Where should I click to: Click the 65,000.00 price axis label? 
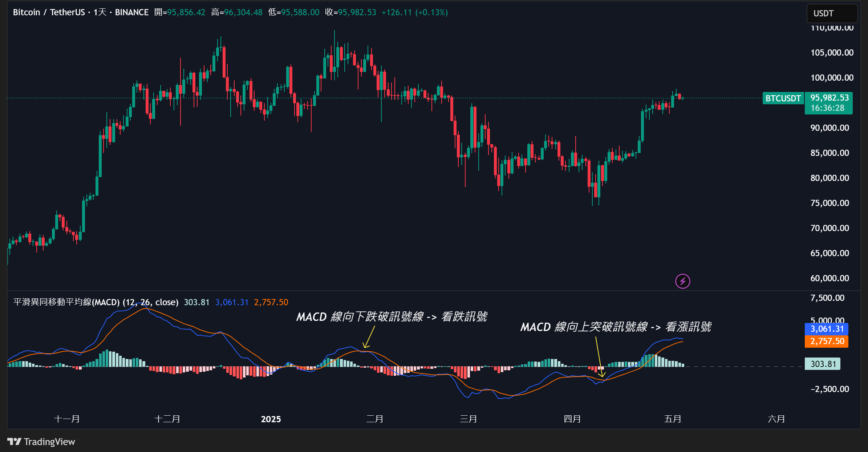point(830,253)
